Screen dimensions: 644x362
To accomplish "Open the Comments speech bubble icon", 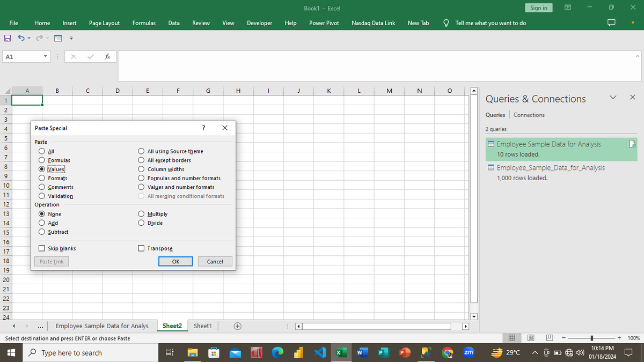I will pyautogui.click(x=612, y=23).
